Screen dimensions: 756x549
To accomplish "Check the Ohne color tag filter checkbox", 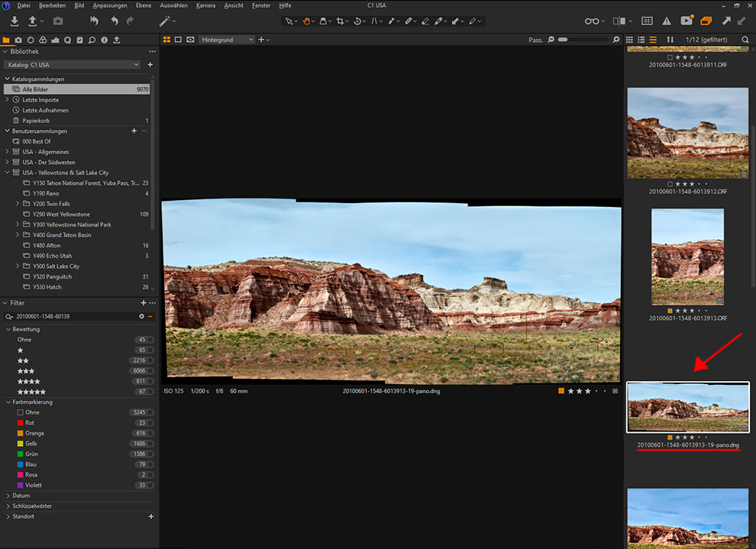I will [21, 412].
